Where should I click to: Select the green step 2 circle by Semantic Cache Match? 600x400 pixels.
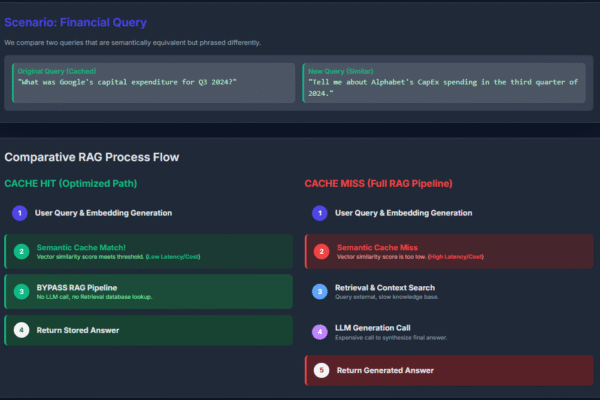tap(20, 251)
